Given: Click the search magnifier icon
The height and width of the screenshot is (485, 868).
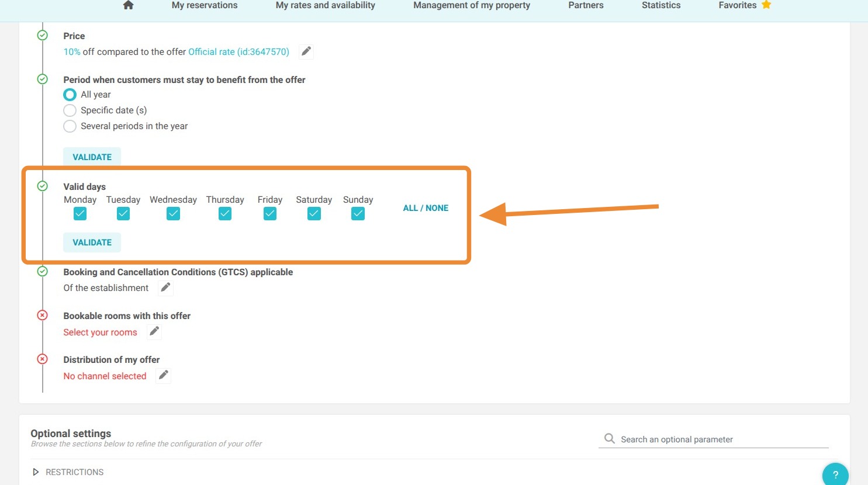Looking at the screenshot, I should [609, 438].
